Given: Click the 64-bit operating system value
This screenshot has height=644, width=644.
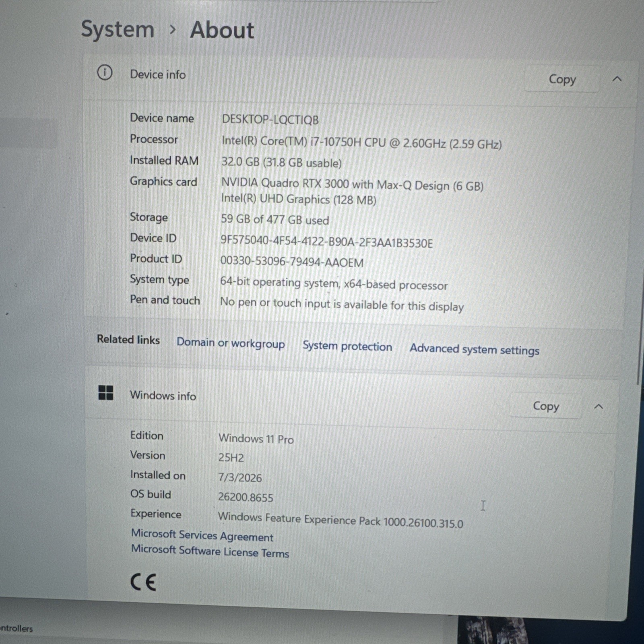Looking at the screenshot, I should 334,283.
